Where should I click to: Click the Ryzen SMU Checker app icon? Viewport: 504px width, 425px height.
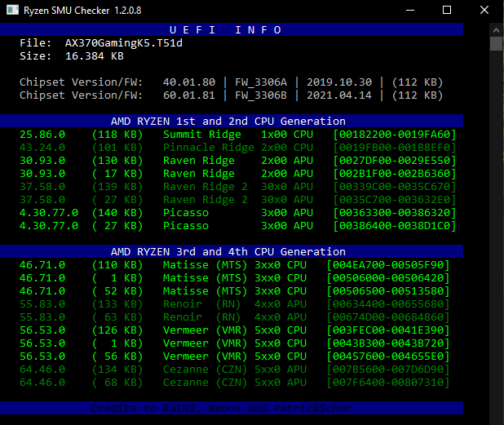[12, 10]
